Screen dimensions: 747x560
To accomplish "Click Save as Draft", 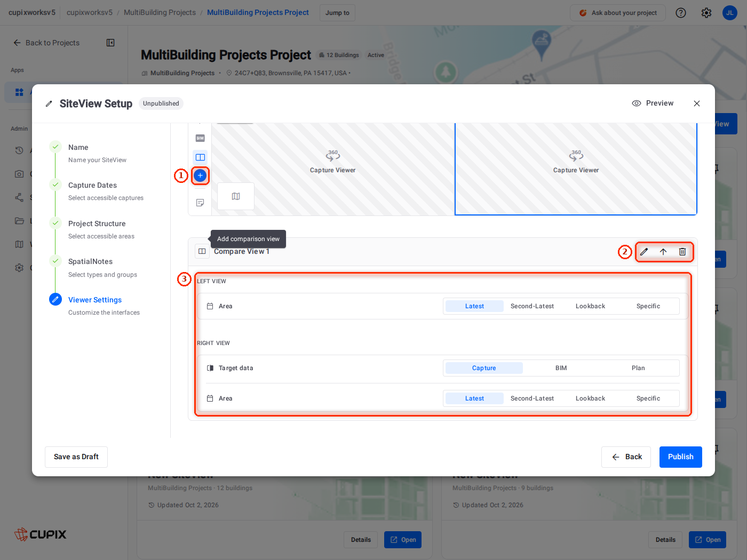I will pos(76,457).
